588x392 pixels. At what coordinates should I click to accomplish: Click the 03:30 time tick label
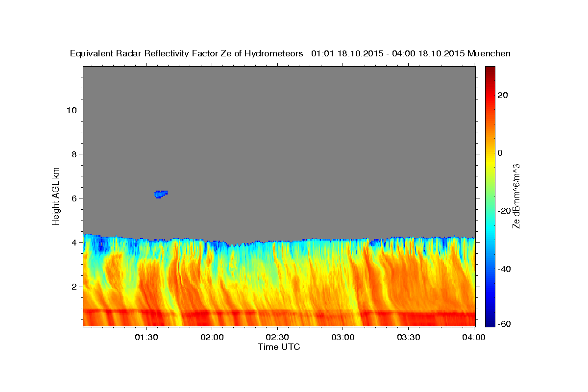409,337
